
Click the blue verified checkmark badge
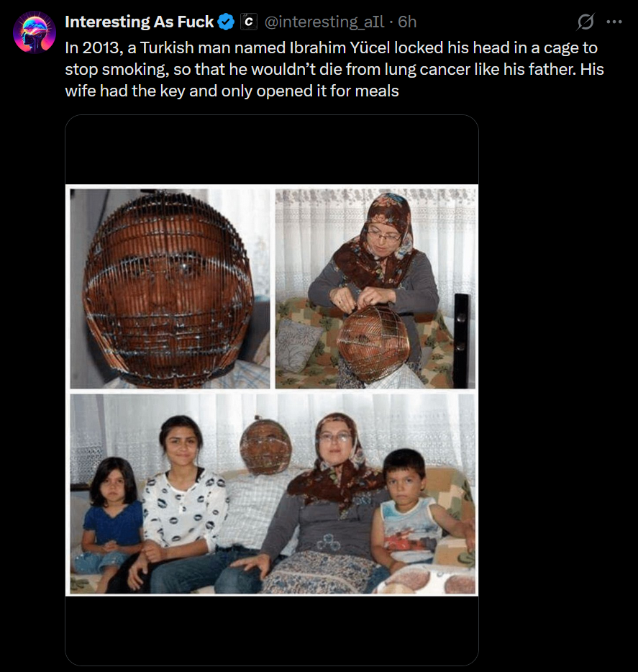(226, 22)
